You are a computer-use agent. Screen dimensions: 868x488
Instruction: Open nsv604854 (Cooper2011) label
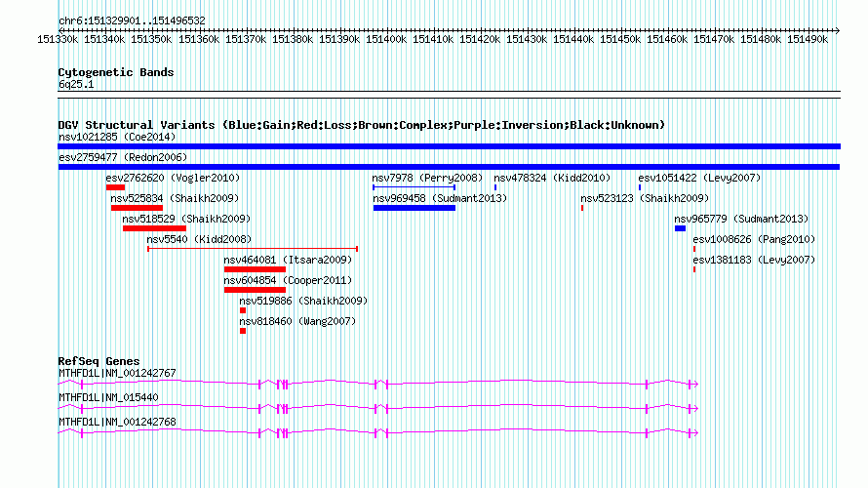pos(288,280)
